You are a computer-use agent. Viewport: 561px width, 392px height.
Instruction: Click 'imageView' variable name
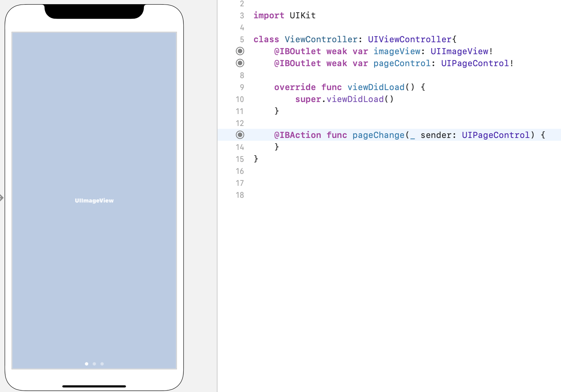click(397, 51)
